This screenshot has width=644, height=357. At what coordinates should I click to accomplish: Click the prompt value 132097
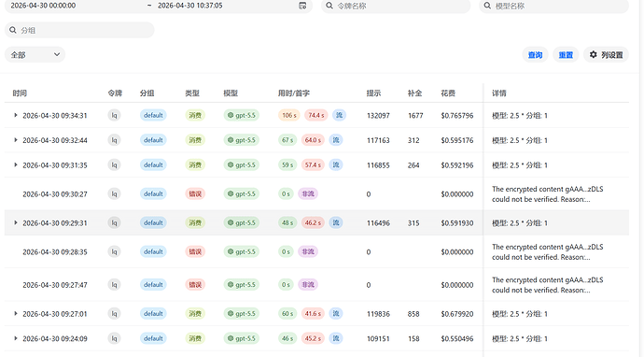point(378,116)
